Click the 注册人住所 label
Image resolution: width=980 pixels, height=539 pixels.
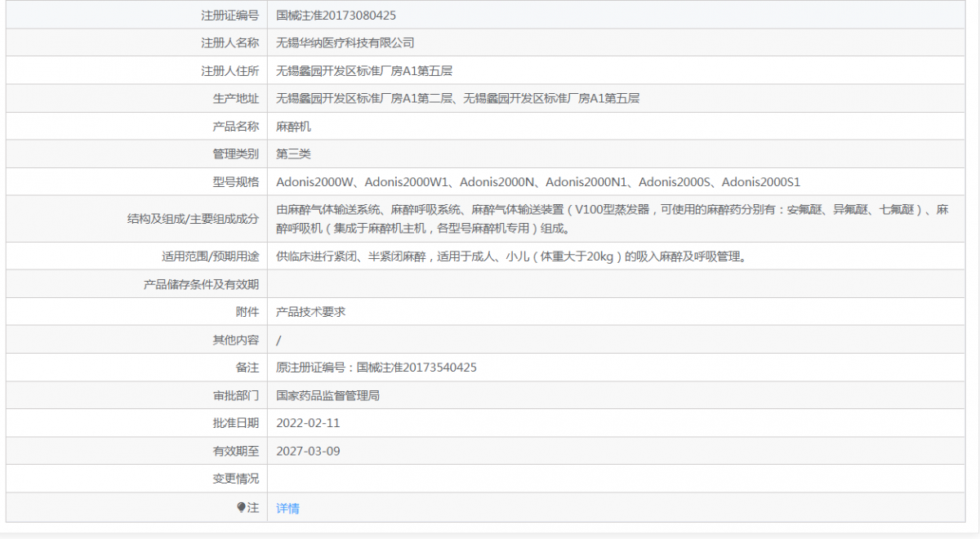(x=230, y=70)
